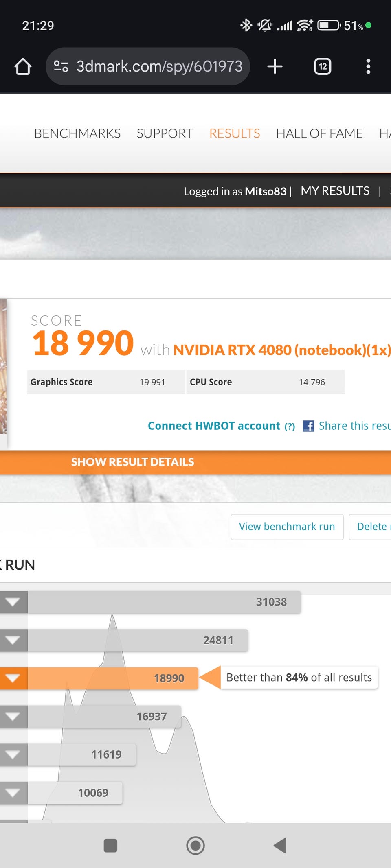Click the 24811 score bar
391x868 pixels.
pos(138,640)
